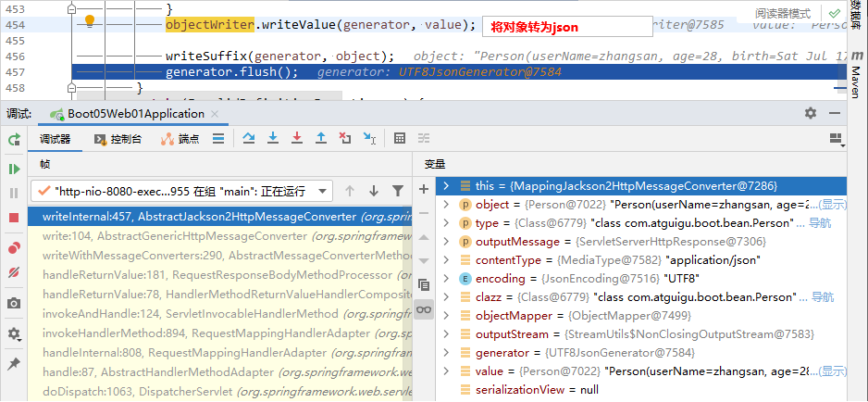The height and width of the screenshot is (402, 868).
Task: Click the Pause program icon
Action: coord(14,193)
